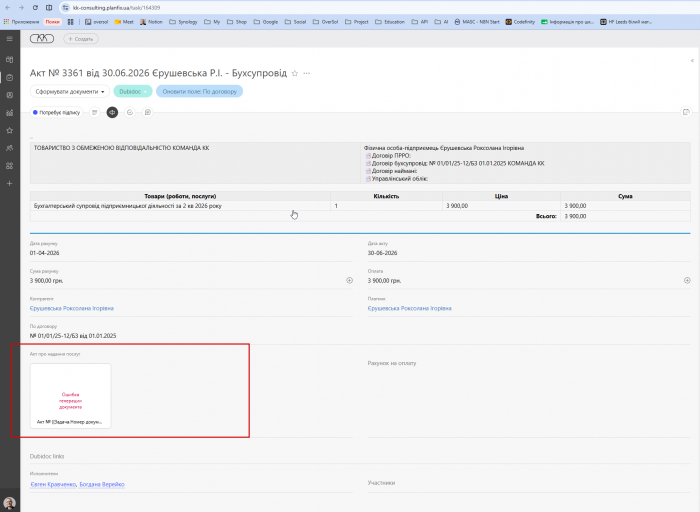
Task: Open the Потребує підпису status selector
Action: pos(56,112)
